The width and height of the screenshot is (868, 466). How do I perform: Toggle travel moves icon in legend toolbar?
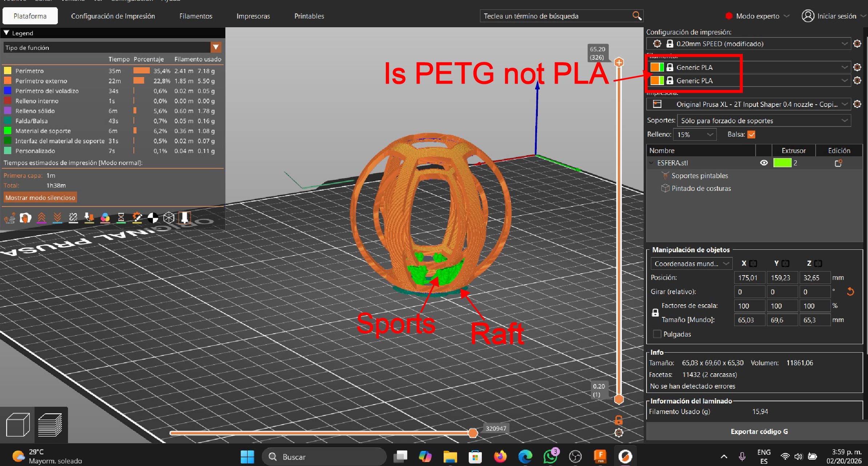pos(9,218)
